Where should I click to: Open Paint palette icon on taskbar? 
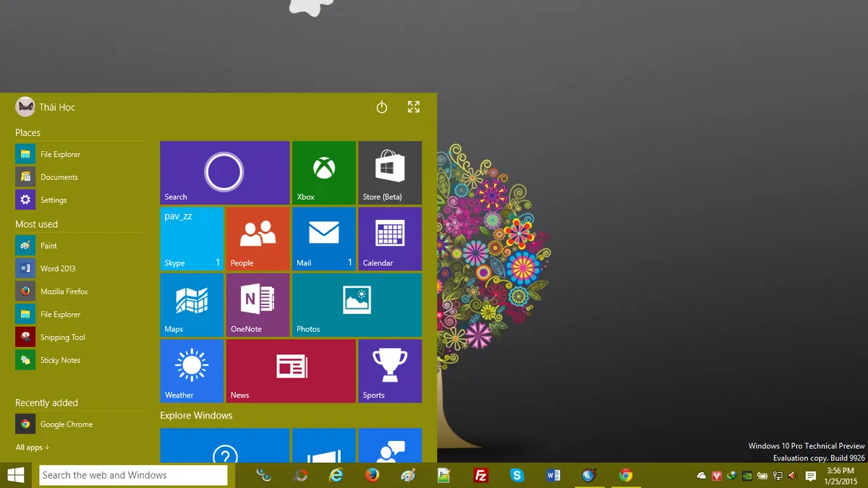(409, 475)
